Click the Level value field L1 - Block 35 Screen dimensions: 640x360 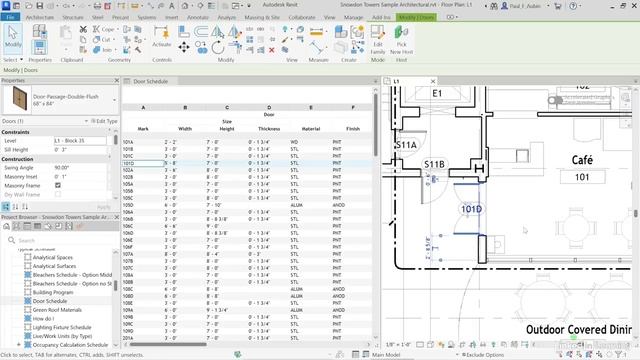click(x=80, y=141)
